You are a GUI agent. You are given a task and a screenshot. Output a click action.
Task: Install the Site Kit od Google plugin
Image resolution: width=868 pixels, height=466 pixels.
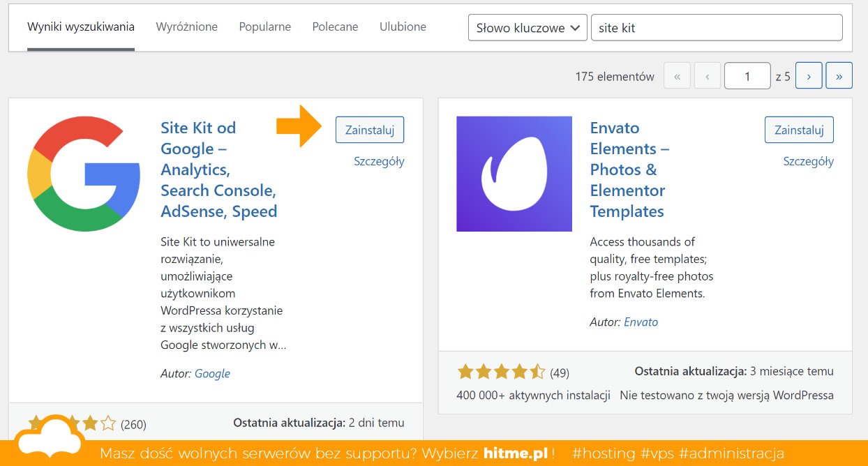coord(370,130)
